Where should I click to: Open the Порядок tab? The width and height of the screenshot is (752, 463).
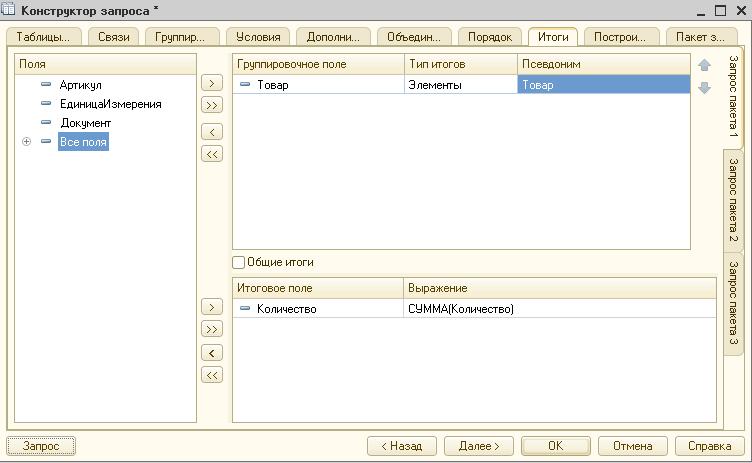coord(490,37)
